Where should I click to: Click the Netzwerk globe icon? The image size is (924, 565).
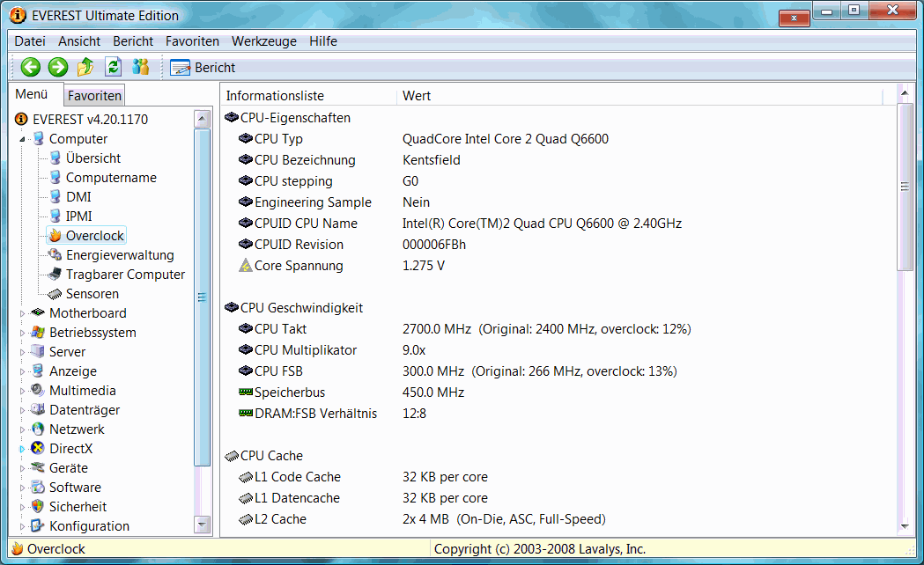pyautogui.click(x=38, y=429)
